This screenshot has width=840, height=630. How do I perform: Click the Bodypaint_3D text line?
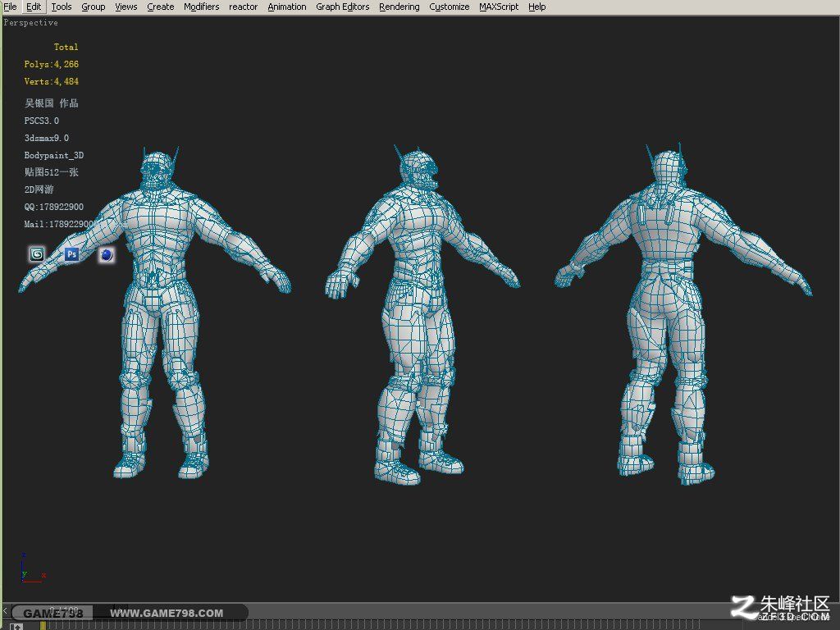[53, 155]
